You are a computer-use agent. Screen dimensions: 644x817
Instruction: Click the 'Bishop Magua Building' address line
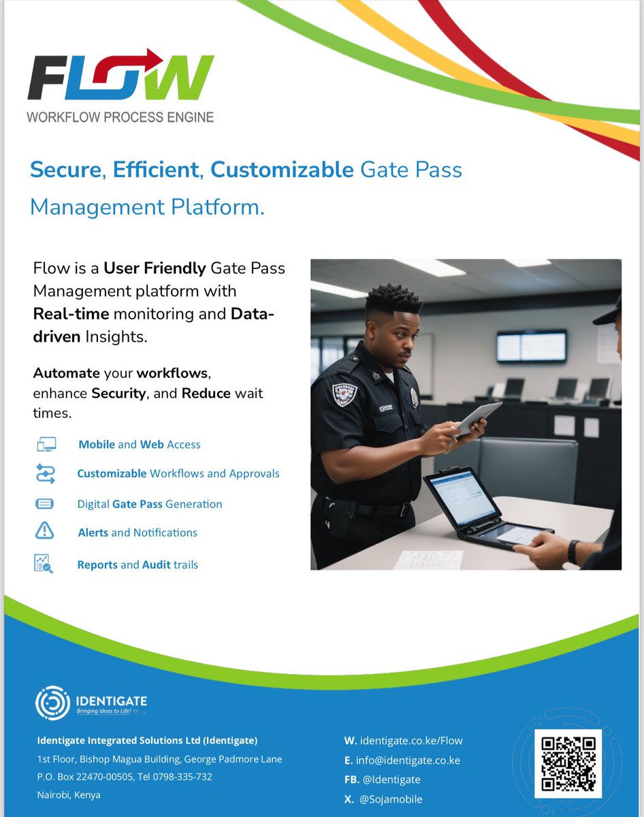(159, 759)
